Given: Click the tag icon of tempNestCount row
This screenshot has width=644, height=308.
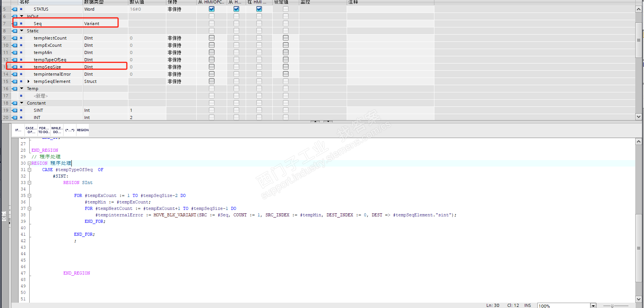Looking at the screenshot, I should (x=15, y=38).
